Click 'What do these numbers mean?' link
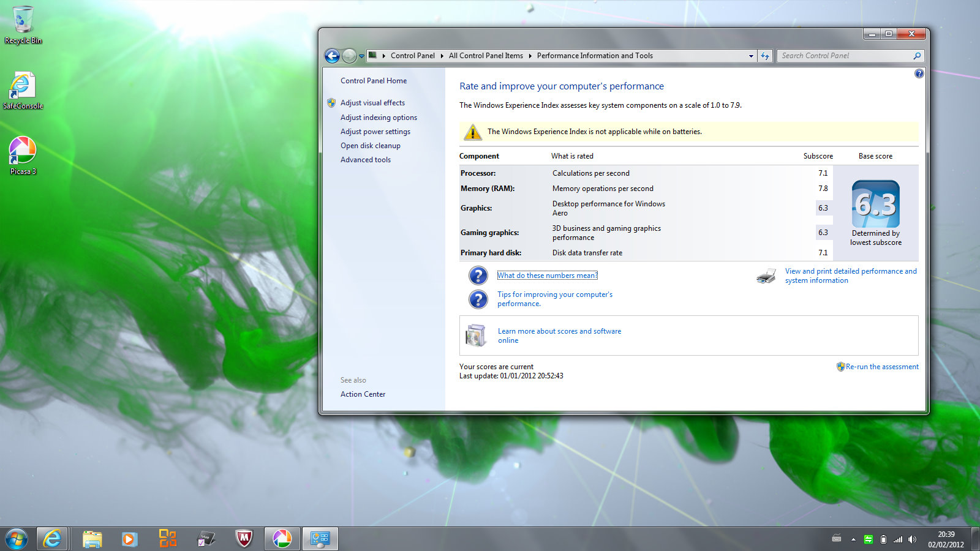This screenshot has width=980, height=551. 547,275
